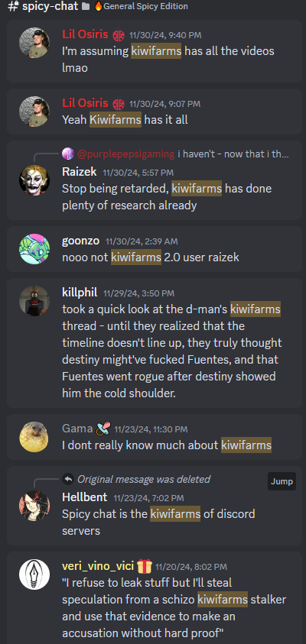Click the deleted-message reply arrow icon
The image size is (306, 644).
point(68,479)
